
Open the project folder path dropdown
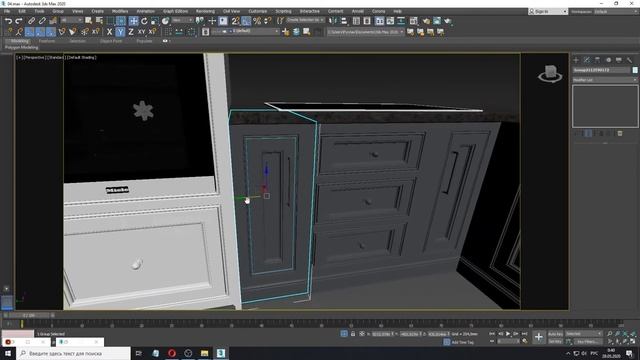click(x=366, y=31)
